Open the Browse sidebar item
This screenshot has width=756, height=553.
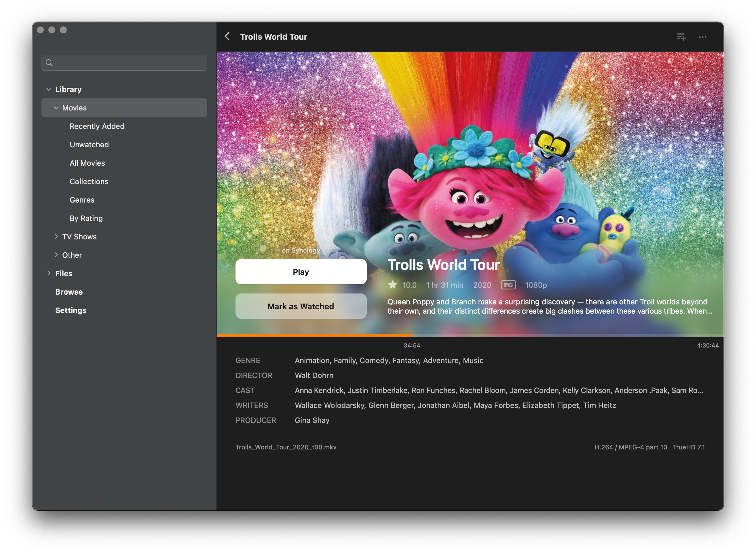click(69, 292)
